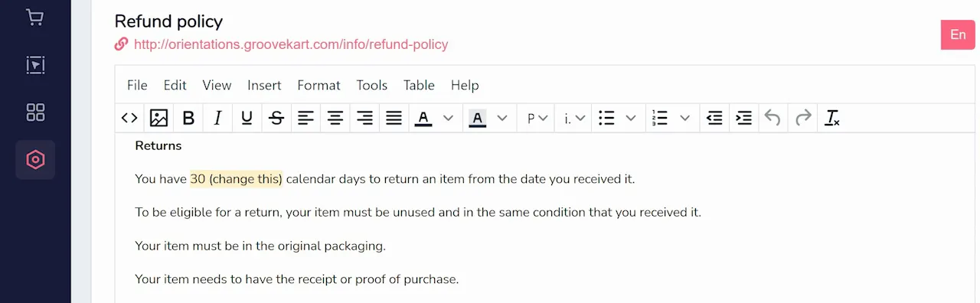Center align the paragraph
Screen dimensions: 980x303
pos(335,118)
